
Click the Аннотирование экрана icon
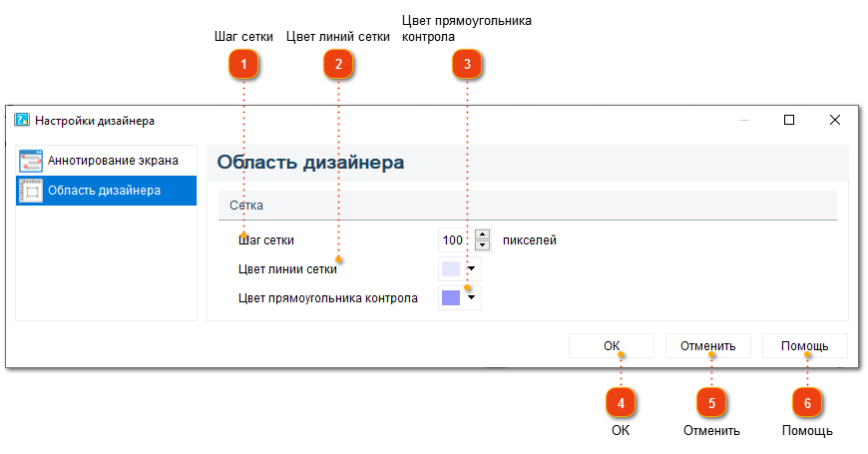pos(31,161)
